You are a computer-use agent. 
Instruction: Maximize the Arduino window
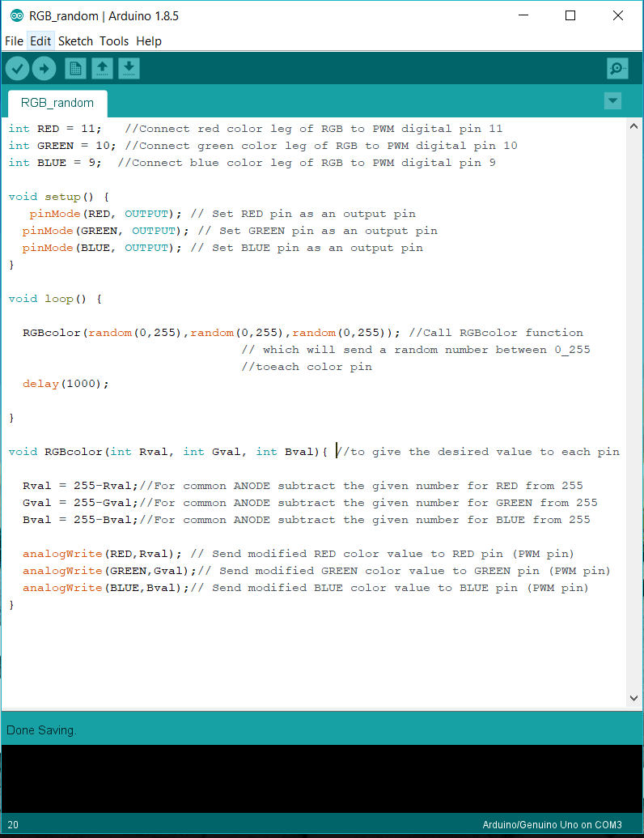click(x=570, y=15)
